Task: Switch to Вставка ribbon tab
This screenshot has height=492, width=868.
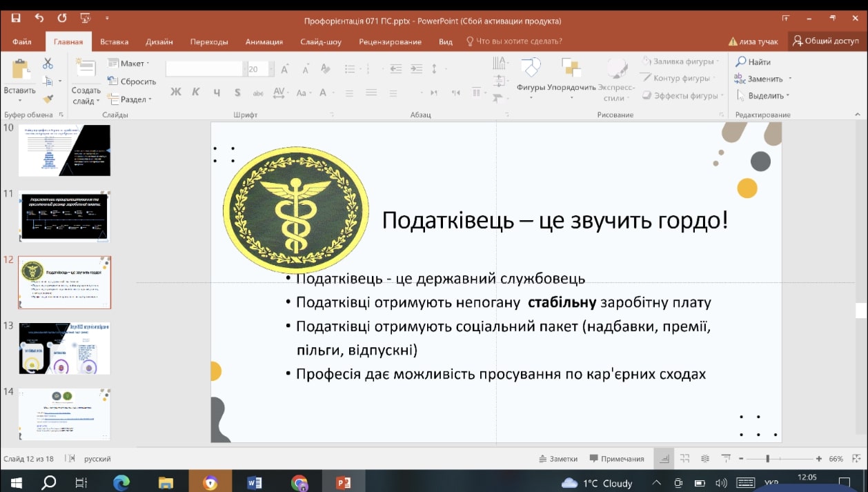Action: (x=114, y=41)
